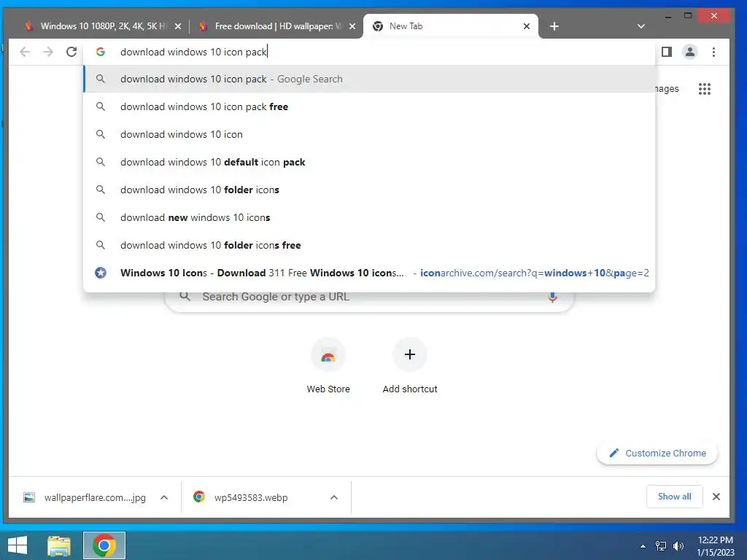
Task: Click Customize Chrome button
Action: [657, 454]
